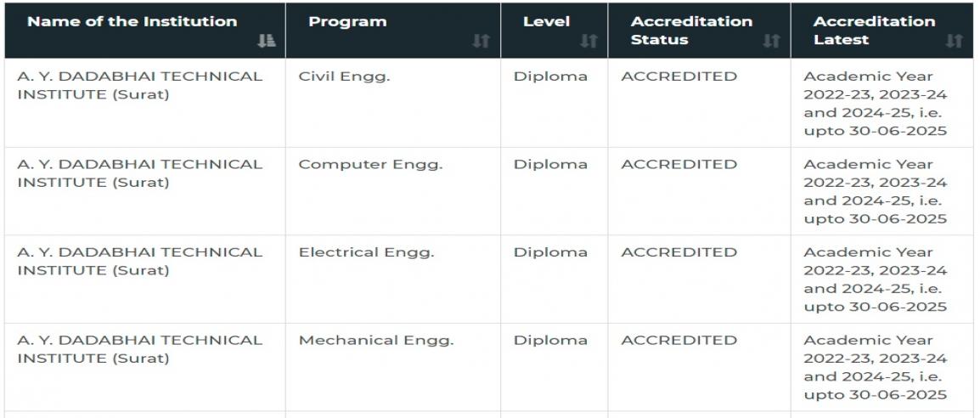Viewport: 980px width, 418px height.
Task: Select the Accreditation Status header text
Action: point(691,30)
